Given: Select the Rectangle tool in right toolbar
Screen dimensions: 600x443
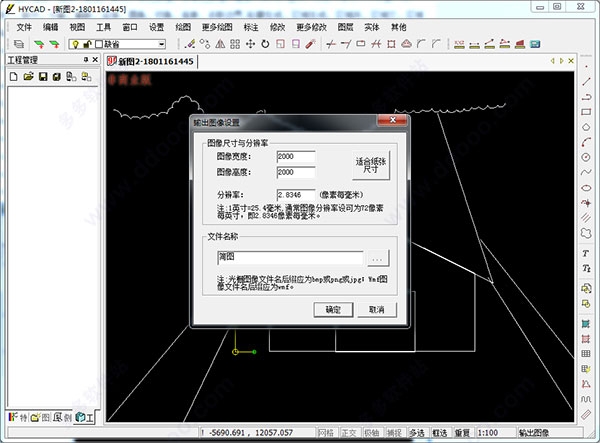Looking at the screenshot, I should click(586, 112).
